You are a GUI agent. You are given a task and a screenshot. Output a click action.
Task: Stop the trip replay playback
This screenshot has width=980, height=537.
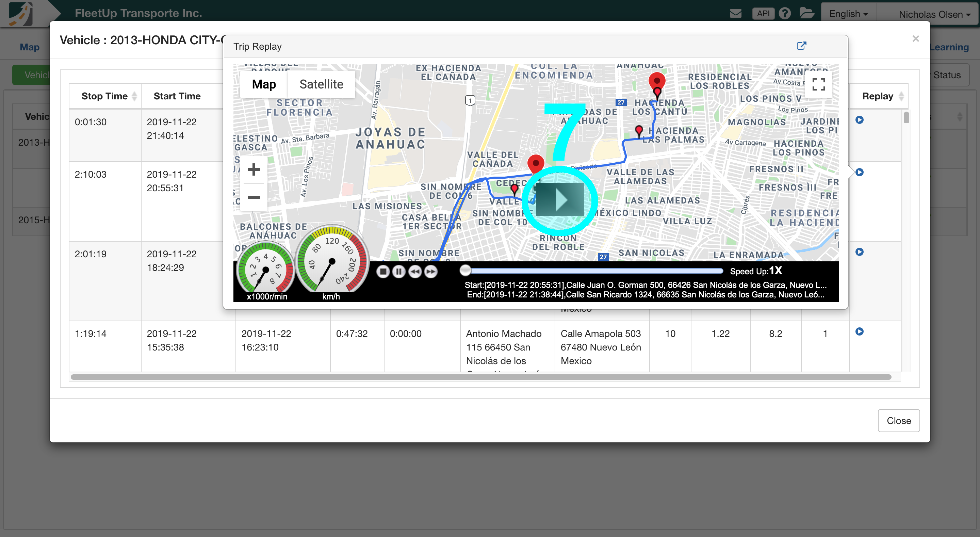click(x=383, y=271)
